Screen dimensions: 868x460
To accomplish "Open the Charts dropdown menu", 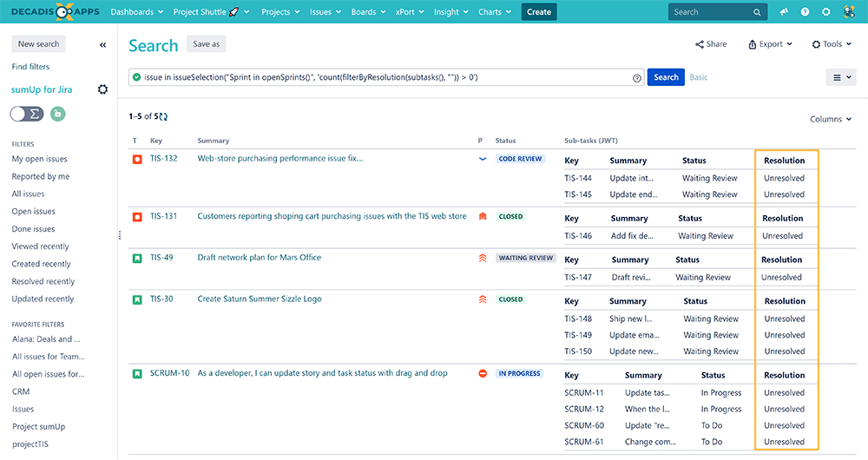I will [495, 11].
